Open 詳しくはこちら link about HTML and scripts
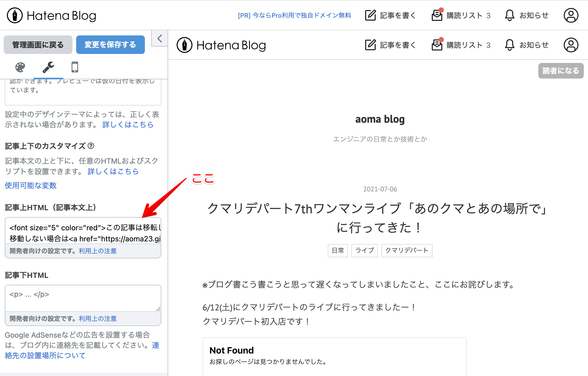 tap(113, 171)
